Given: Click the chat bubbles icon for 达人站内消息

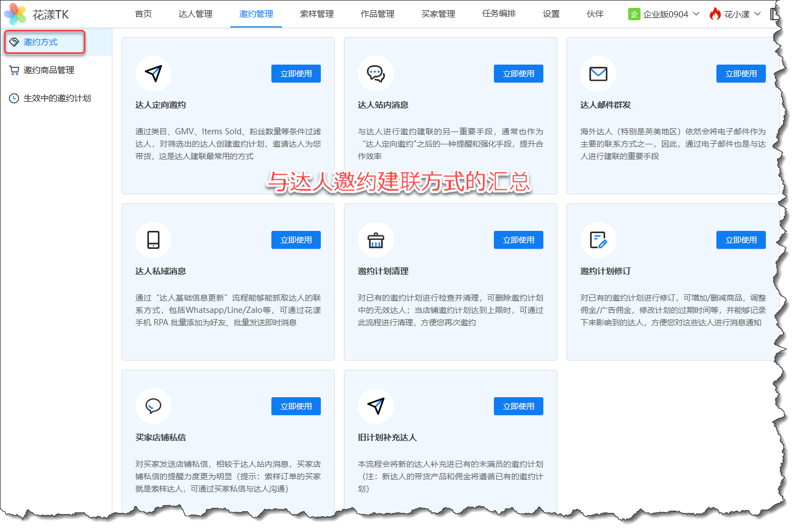Looking at the screenshot, I should tap(376, 74).
